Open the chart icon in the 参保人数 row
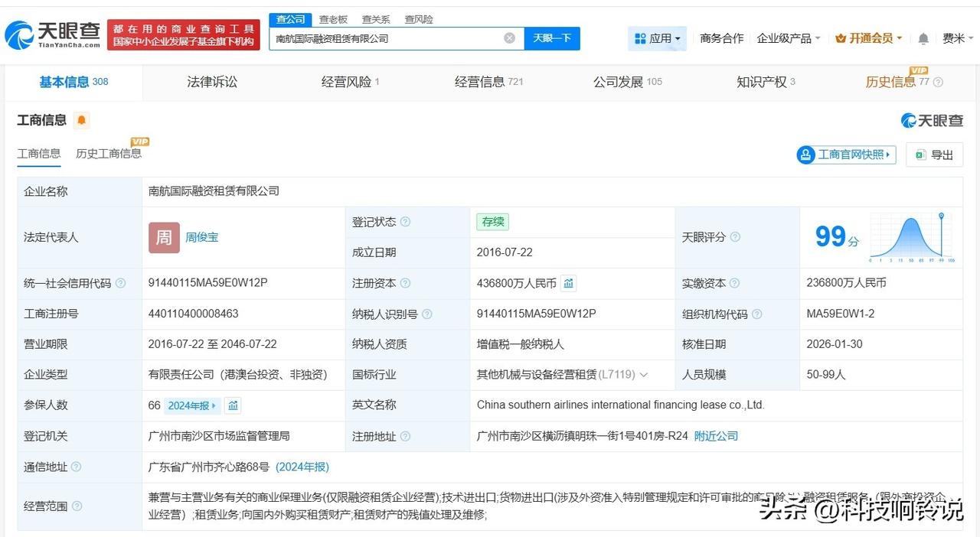Viewport: 980px width, 537px height. (x=234, y=405)
